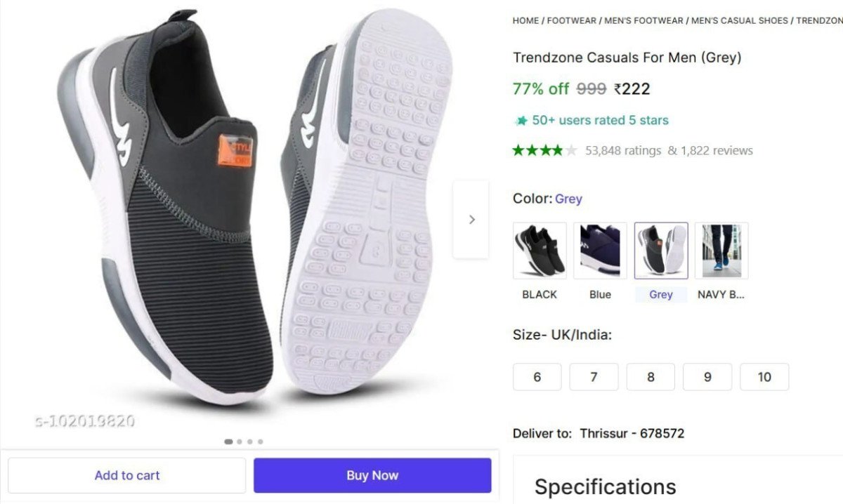843x504 pixels.
Task: Select the Grey color thumbnail
Action: tap(660, 250)
